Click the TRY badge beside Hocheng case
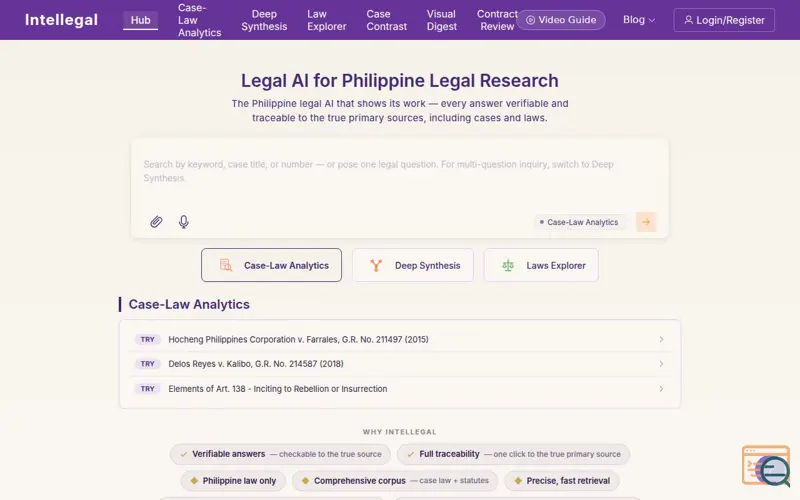The image size is (800, 500). tap(147, 339)
